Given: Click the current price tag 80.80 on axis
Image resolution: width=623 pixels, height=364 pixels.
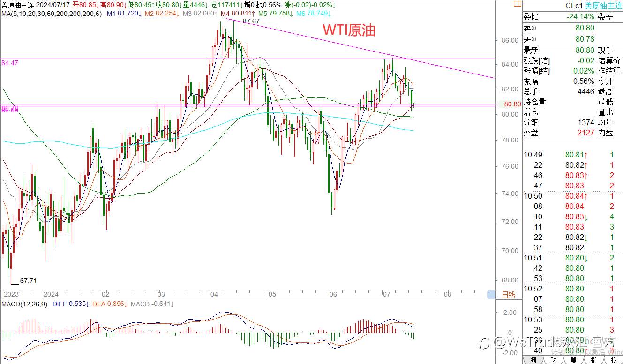Looking at the screenshot, I should 512,104.
